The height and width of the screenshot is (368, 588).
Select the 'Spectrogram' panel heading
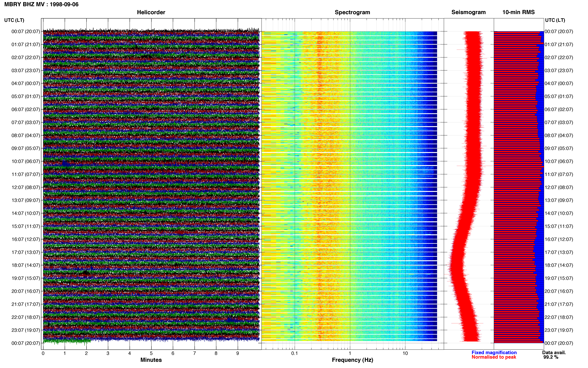352,12
